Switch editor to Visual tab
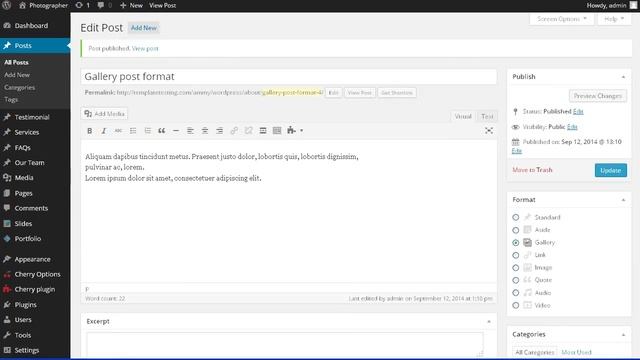The width and height of the screenshot is (640, 360). [x=463, y=116]
